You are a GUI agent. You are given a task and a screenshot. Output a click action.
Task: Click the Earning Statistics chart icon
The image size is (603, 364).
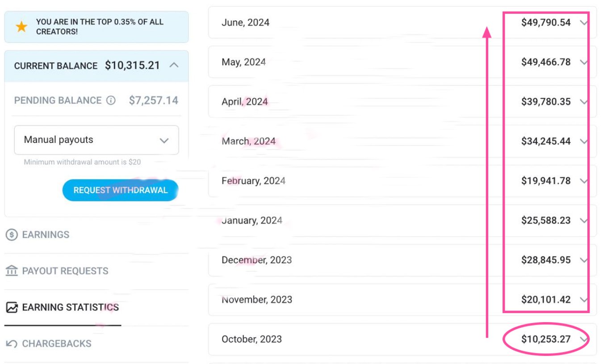[12, 307]
